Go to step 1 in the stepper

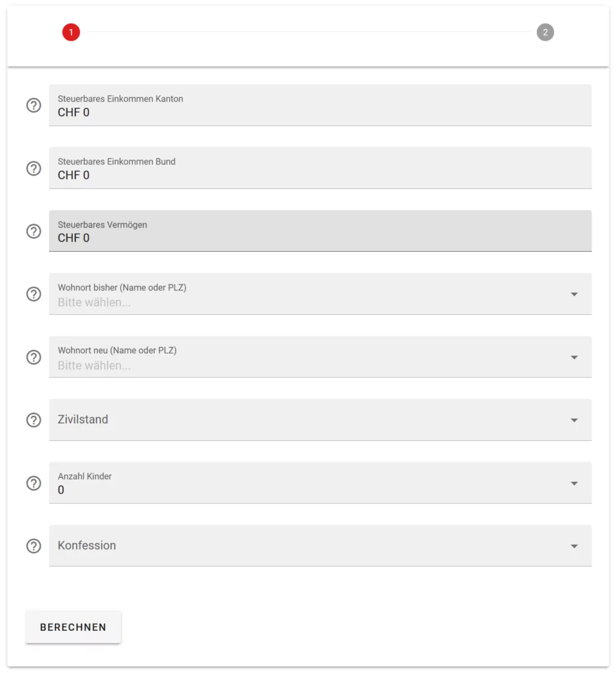point(71,32)
